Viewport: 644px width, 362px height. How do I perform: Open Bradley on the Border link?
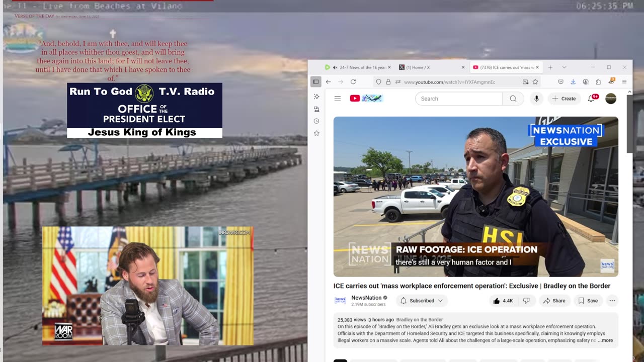pos(420,320)
